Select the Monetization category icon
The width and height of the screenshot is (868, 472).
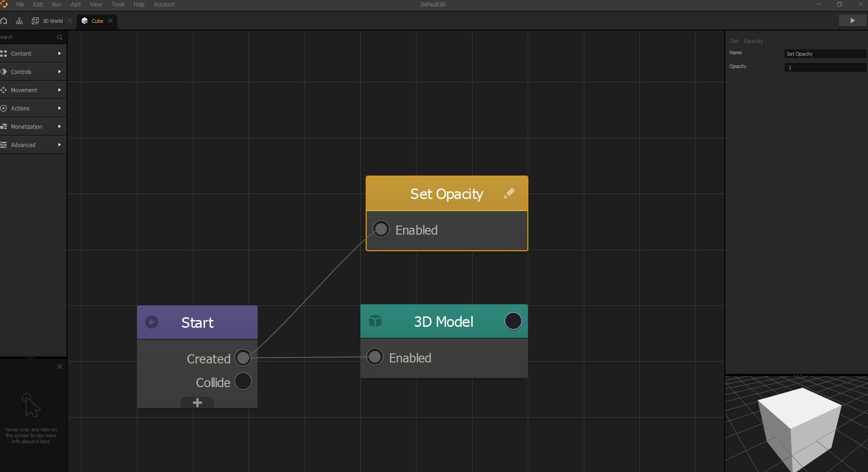pos(4,126)
